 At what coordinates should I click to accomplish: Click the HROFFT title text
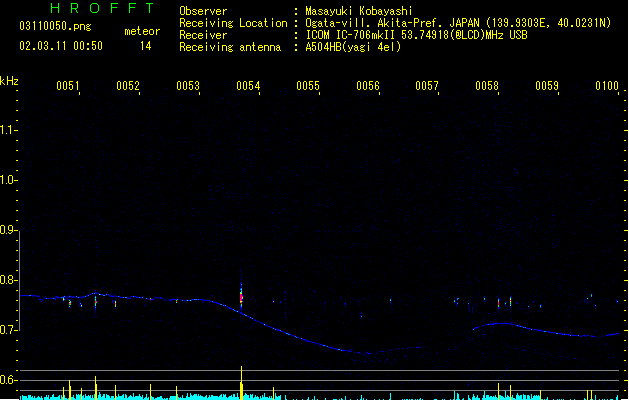[103, 8]
